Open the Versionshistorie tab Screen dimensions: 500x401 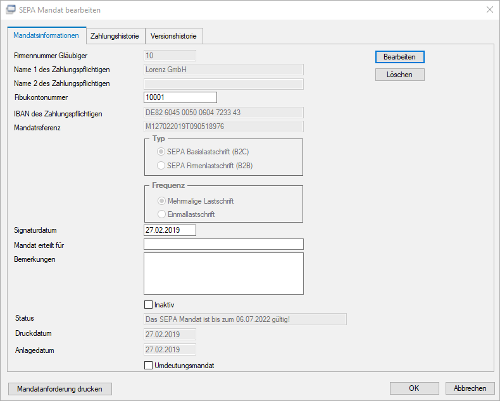[x=173, y=36]
